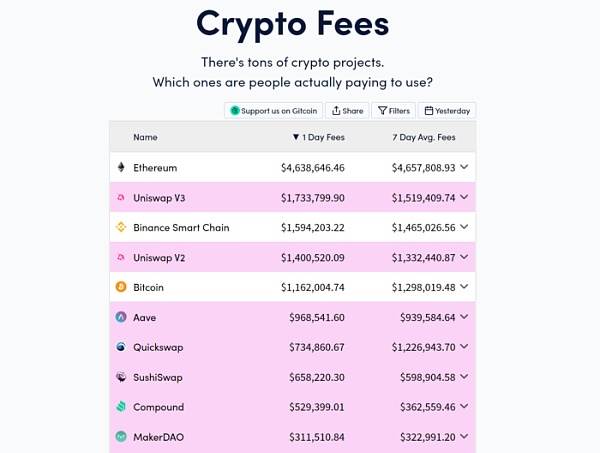Image resolution: width=600 pixels, height=453 pixels.
Task: Sort by 1 Day Fees column
Action: 318,137
